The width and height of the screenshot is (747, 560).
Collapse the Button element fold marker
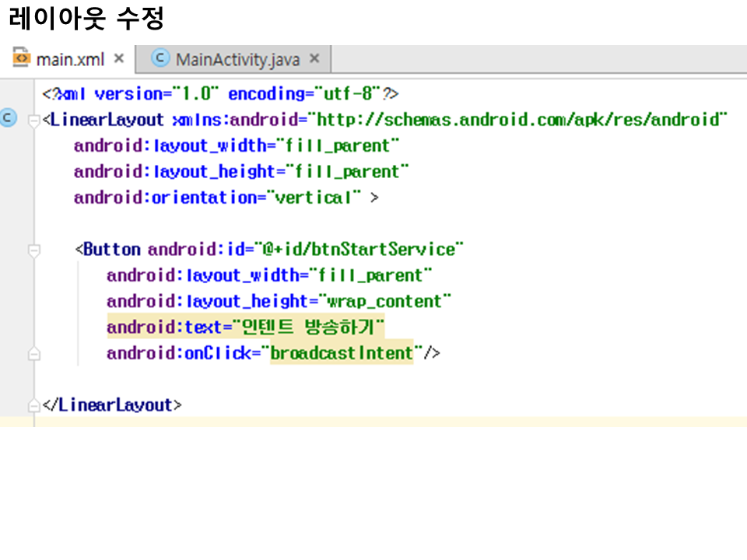(33, 250)
